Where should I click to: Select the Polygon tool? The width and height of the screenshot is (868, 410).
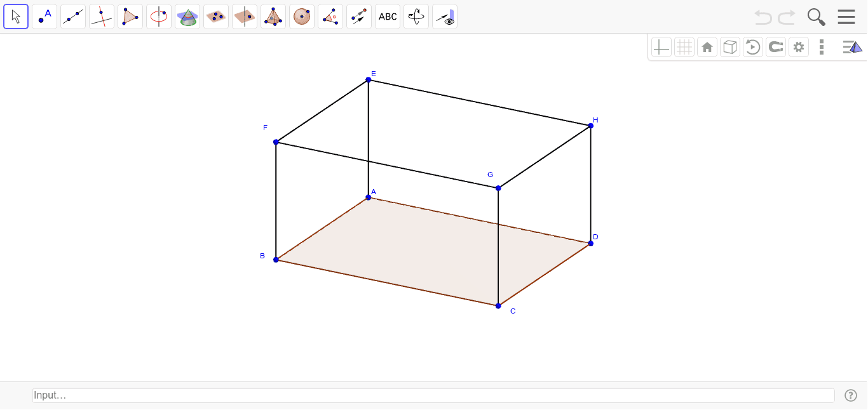coord(130,17)
